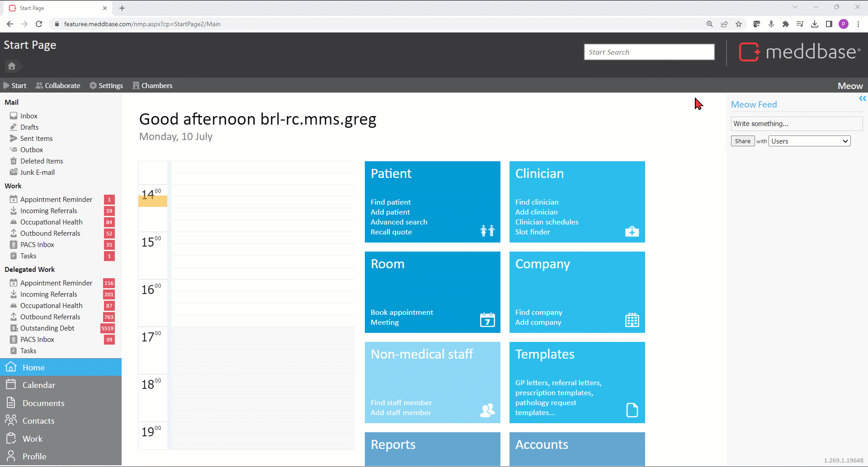Click the Company tile building icon
868x467 pixels.
point(632,320)
